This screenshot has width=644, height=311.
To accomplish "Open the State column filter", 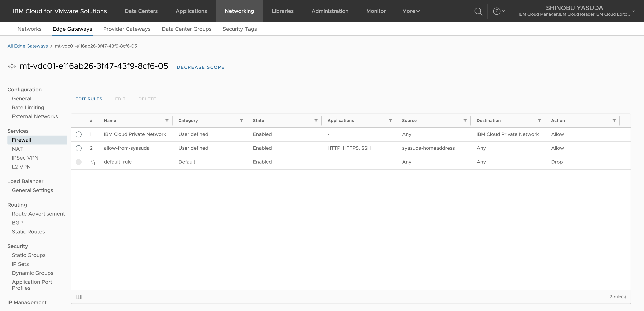I will pos(316,121).
